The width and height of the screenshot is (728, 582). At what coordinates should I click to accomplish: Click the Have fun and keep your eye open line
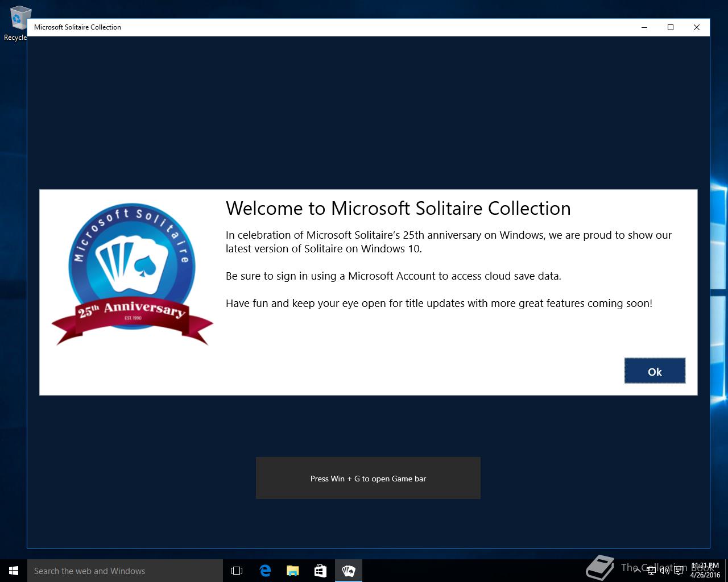[x=439, y=304]
